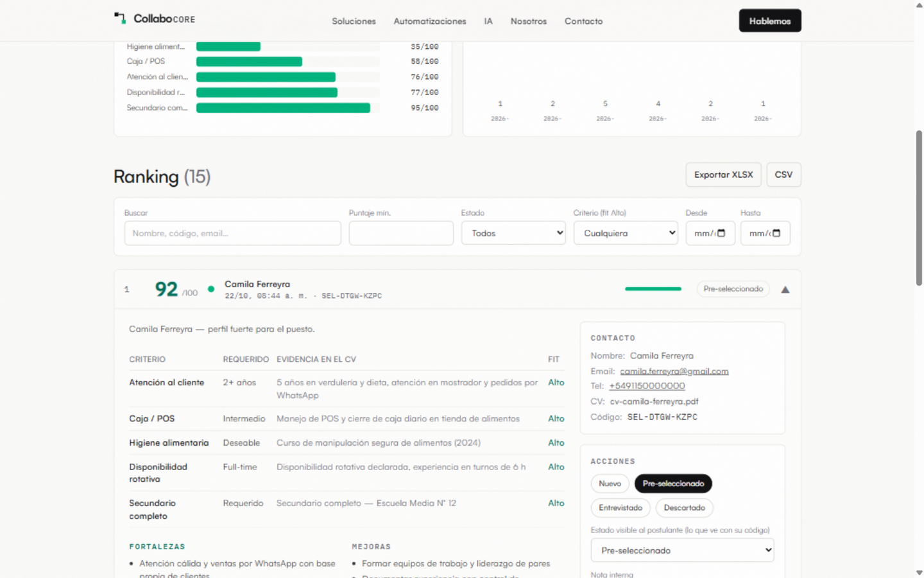Collapse Camila Ferreyra row with triangle icon
This screenshot has width=924, height=578.
click(x=785, y=290)
